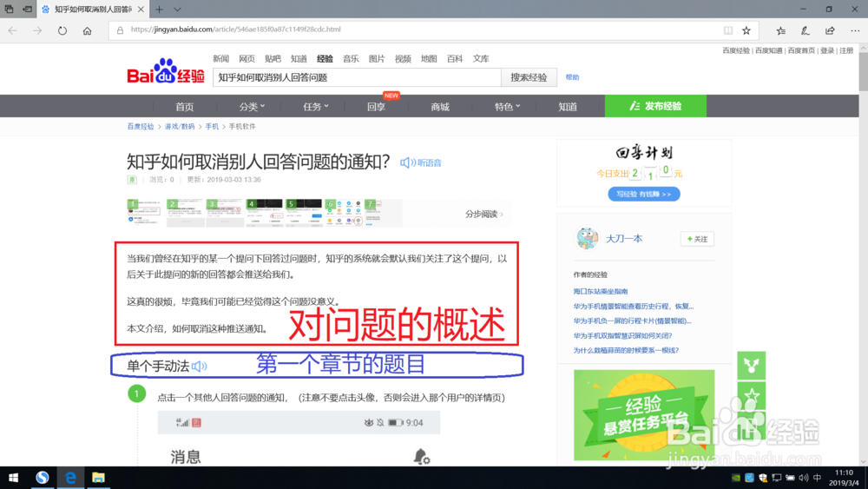The image size is (868, 489).
Task: Expand the 分类 dropdown menu
Action: click(252, 106)
